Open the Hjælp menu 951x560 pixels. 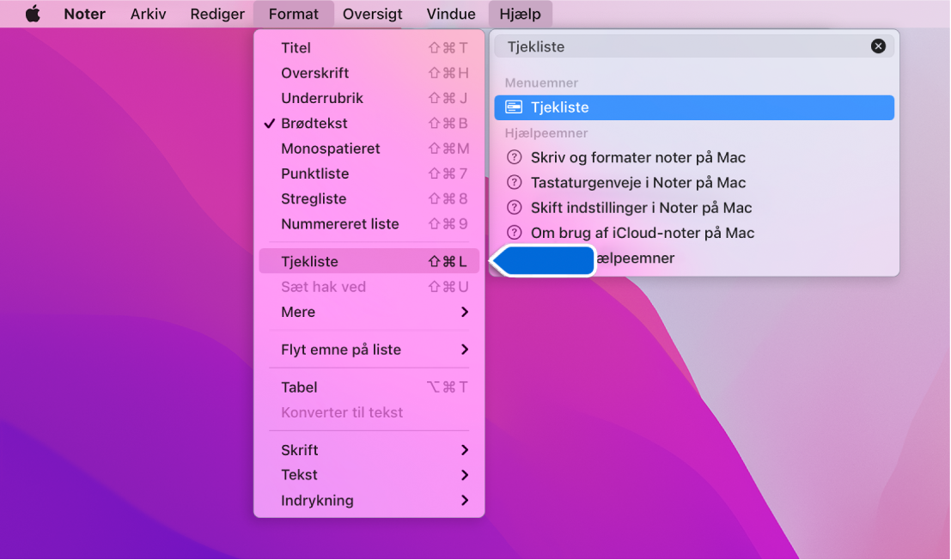519,13
